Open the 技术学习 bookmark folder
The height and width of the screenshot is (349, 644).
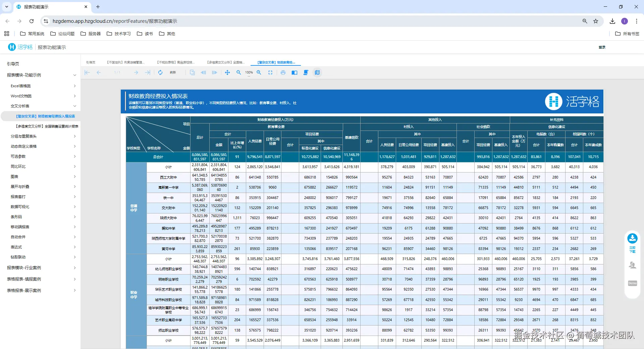pos(119,34)
